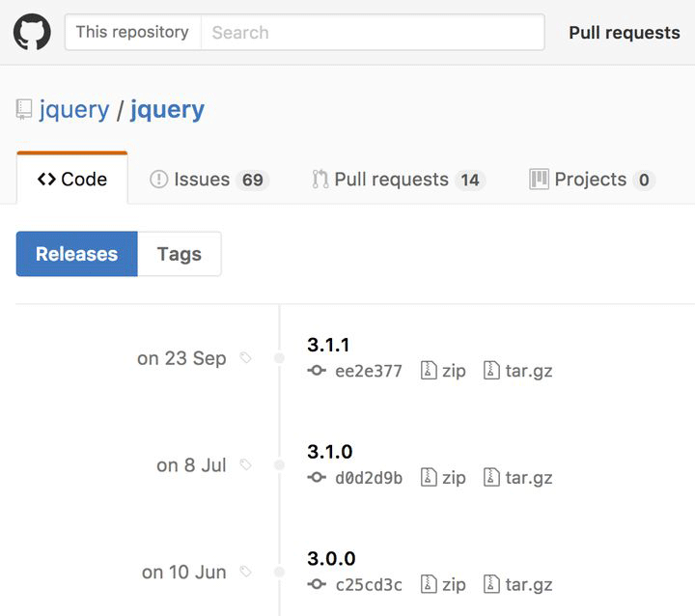Download the tar.gz text link for 3.0.0
Screen dimensions: 695x616
pos(529,584)
